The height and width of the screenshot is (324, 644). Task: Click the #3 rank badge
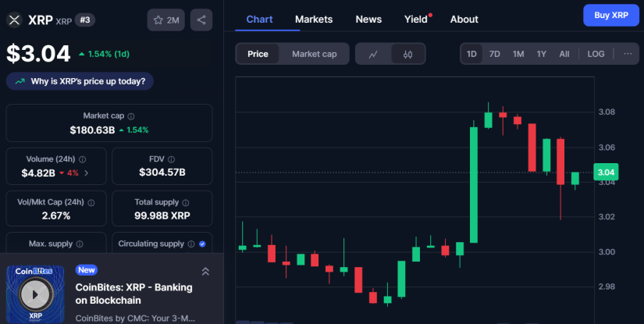tap(85, 20)
